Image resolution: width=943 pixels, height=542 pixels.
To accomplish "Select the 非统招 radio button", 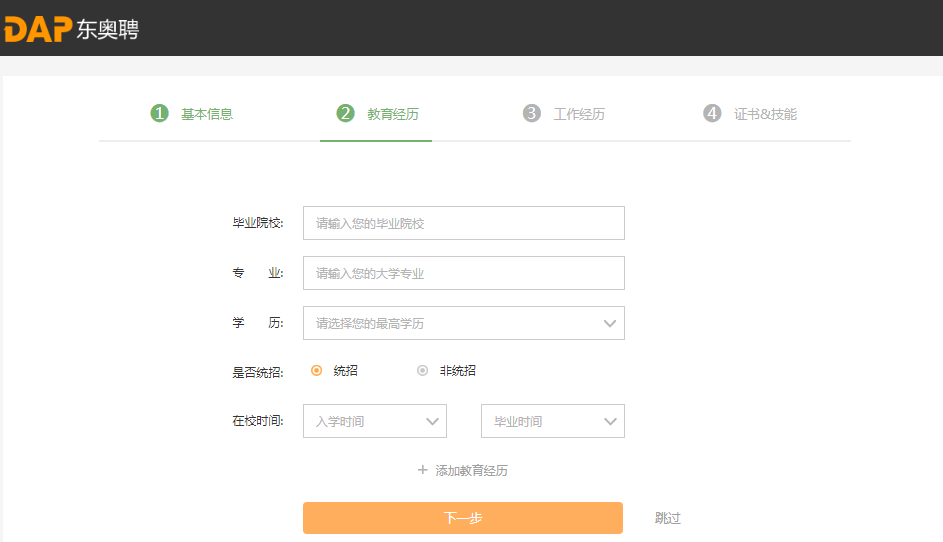I will point(423,370).
